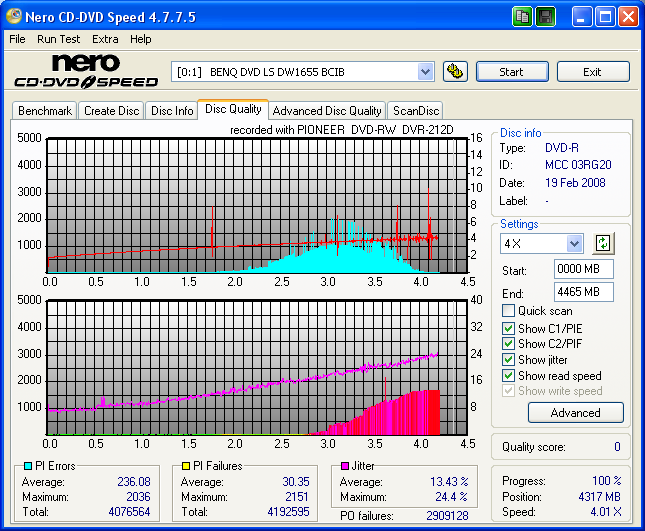
Task: Open the File menu
Action: [17, 39]
